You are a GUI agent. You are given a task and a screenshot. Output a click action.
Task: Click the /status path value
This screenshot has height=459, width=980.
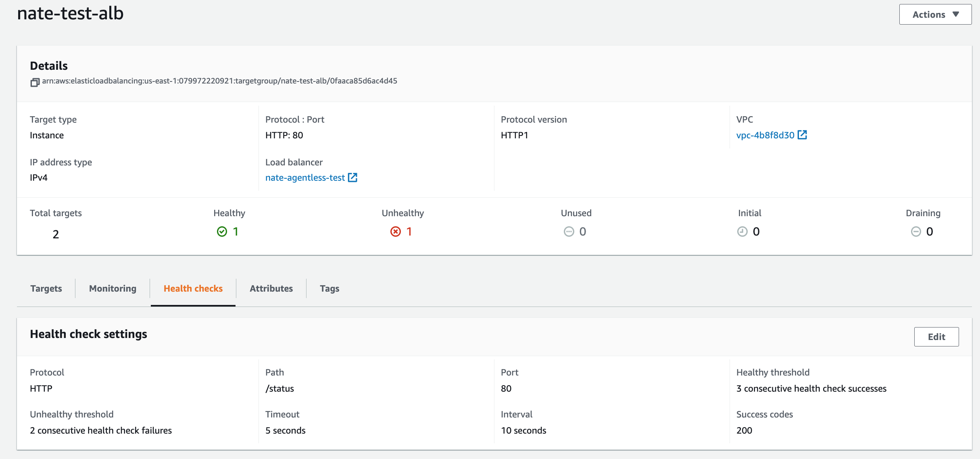click(x=279, y=388)
